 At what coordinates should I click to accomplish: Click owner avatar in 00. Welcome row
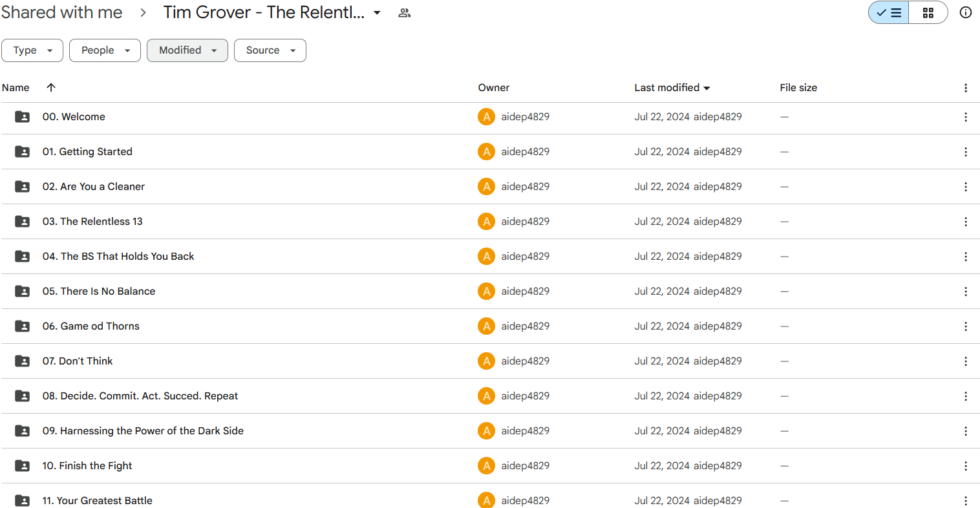tap(486, 117)
